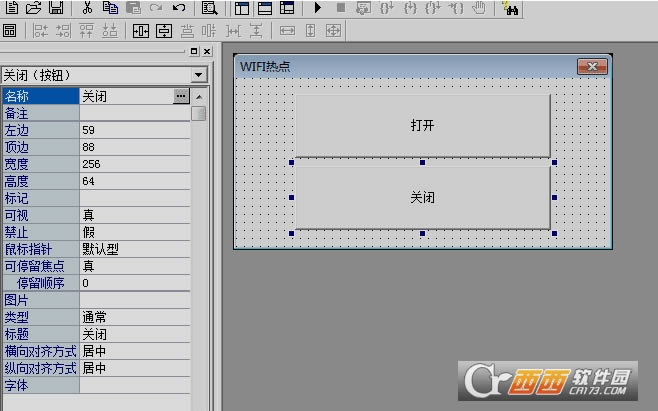Click the same height icon
The height and width of the screenshot is (411, 658).
coord(311,31)
